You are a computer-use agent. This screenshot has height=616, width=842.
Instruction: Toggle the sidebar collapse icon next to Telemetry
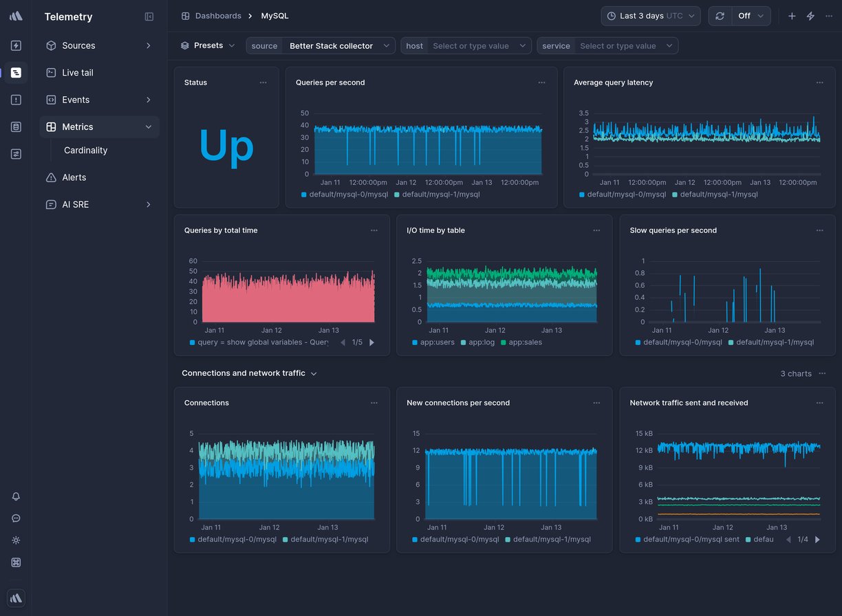pyautogui.click(x=149, y=16)
